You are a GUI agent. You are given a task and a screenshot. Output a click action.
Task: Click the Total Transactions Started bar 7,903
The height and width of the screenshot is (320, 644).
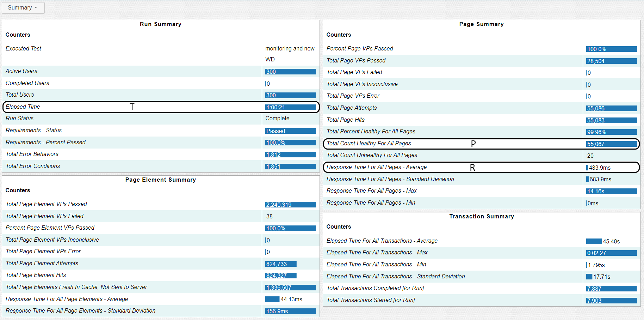click(611, 301)
